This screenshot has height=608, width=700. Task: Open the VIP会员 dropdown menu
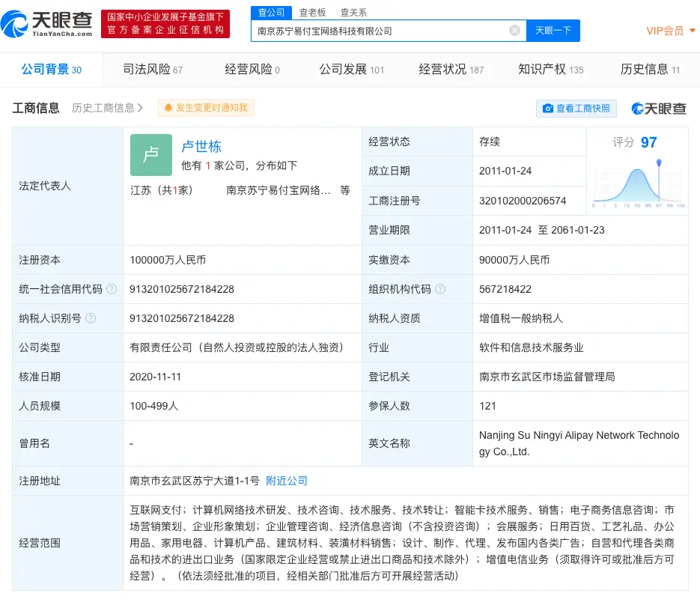click(671, 31)
